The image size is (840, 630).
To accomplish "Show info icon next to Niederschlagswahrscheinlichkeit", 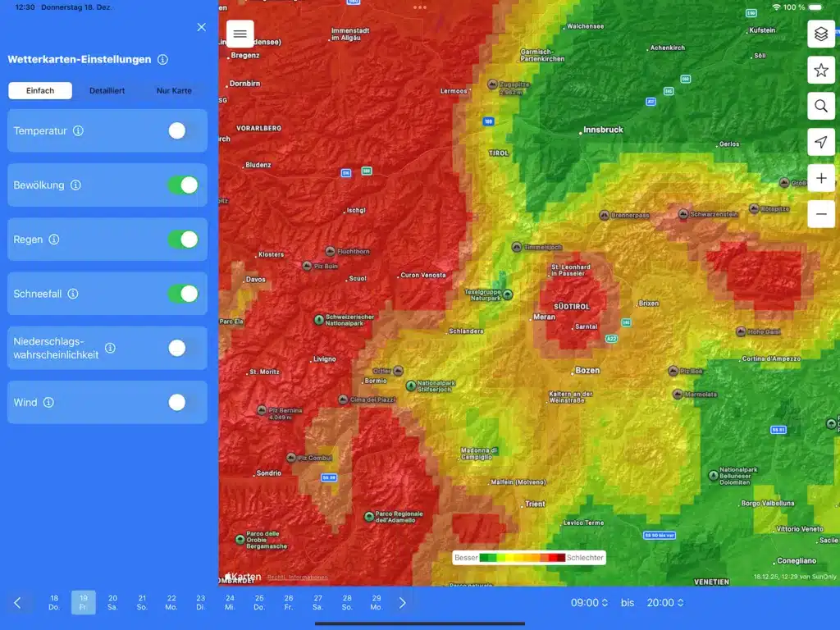I will pos(111,348).
